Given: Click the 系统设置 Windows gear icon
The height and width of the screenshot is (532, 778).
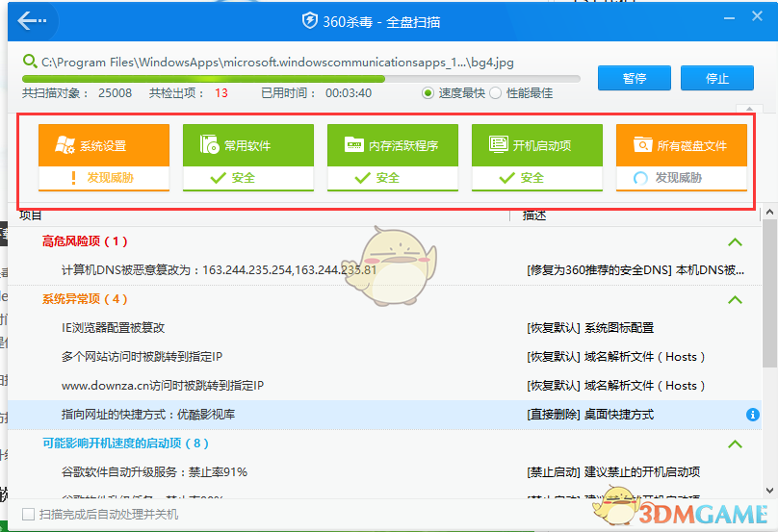Looking at the screenshot, I should pos(65,144).
